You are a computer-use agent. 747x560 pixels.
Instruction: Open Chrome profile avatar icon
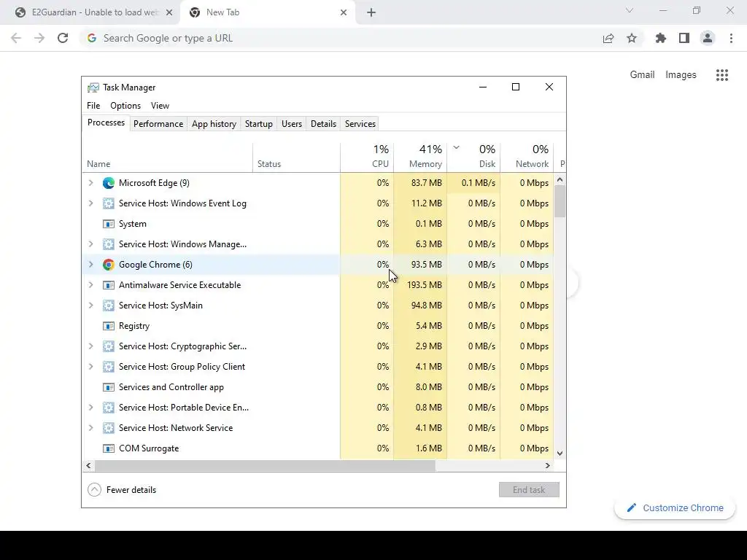[x=708, y=38]
